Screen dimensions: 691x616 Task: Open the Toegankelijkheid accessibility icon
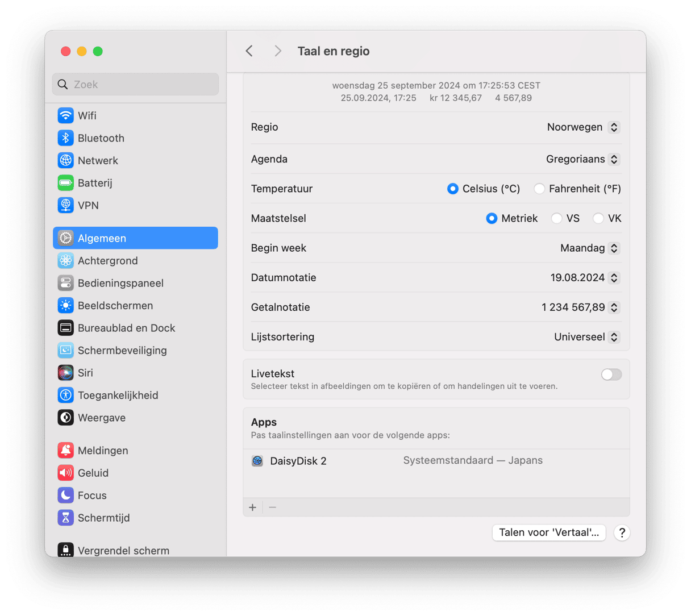pyautogui.click(x=66, y=395)
